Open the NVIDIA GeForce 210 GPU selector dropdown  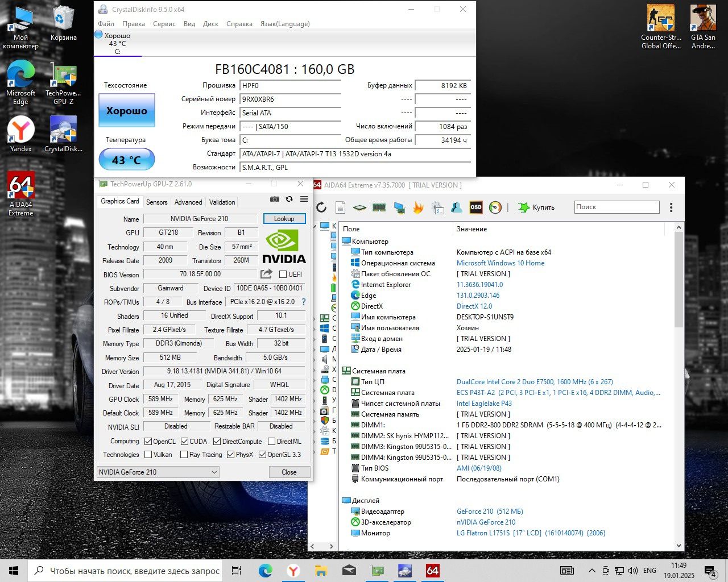[158, 472]
